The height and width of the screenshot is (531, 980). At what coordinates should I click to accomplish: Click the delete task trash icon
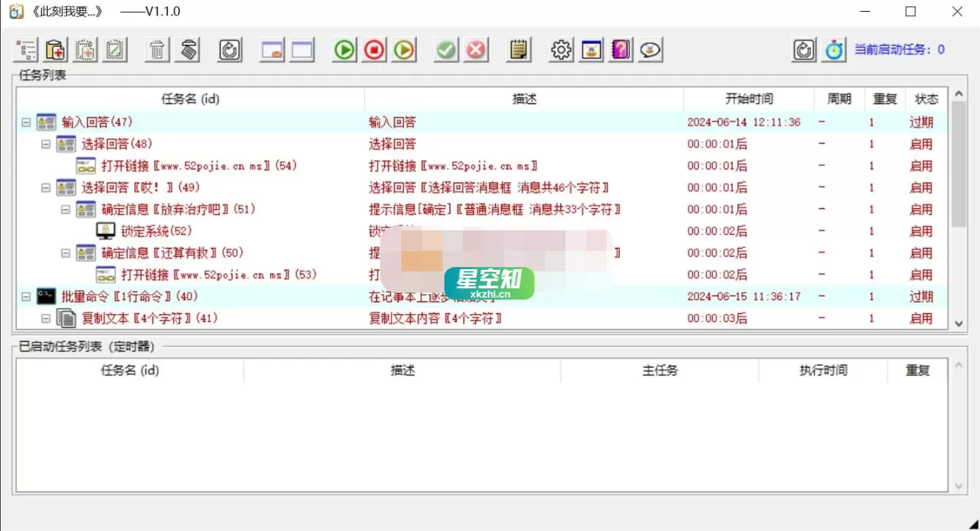click(156, 49)
